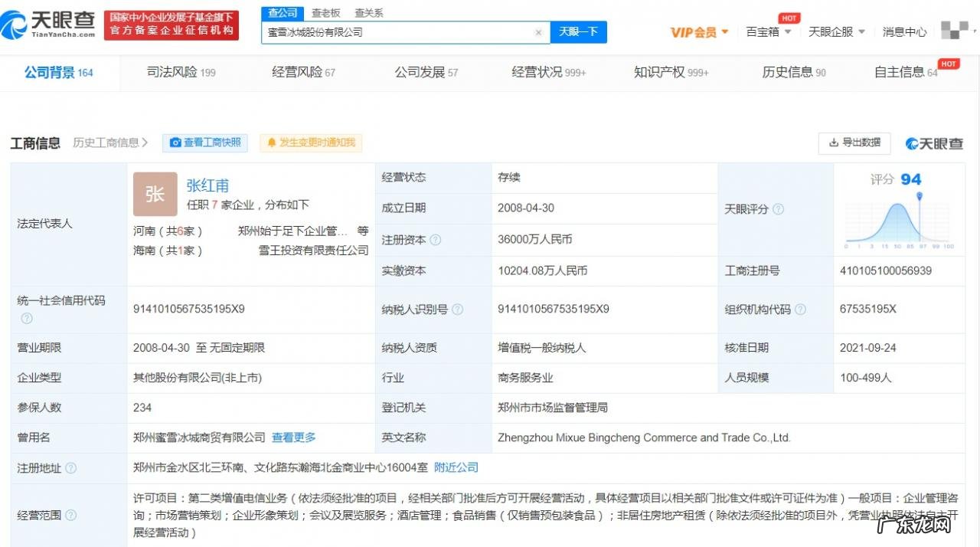Clear search text with the X icon
980x547 pixels.
point(538,33)
